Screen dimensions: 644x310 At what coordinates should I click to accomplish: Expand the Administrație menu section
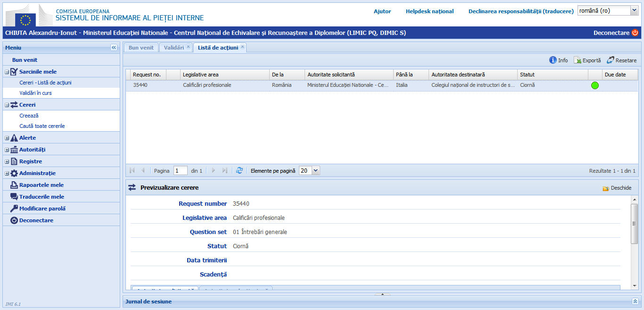tap(7, 174)
